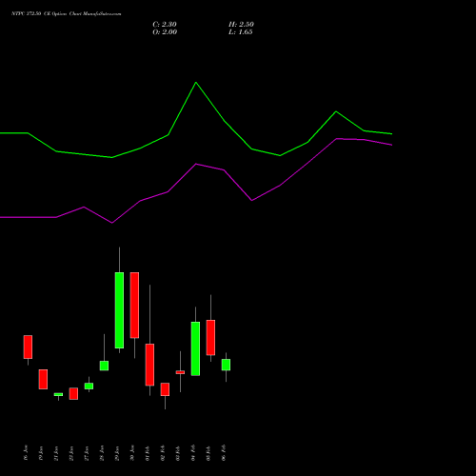Click the highest peak of the green line

coord(196,83)
